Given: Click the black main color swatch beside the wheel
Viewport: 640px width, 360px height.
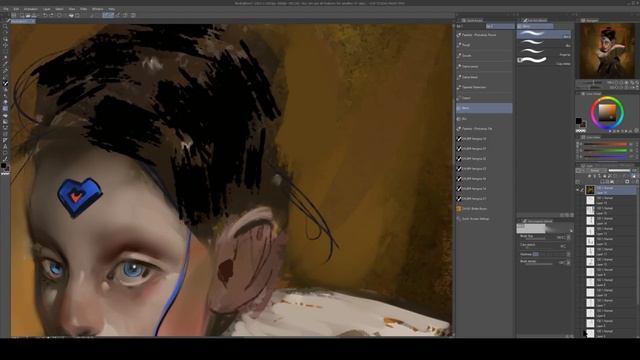Looking at the screenshot, I should [578, 121].
